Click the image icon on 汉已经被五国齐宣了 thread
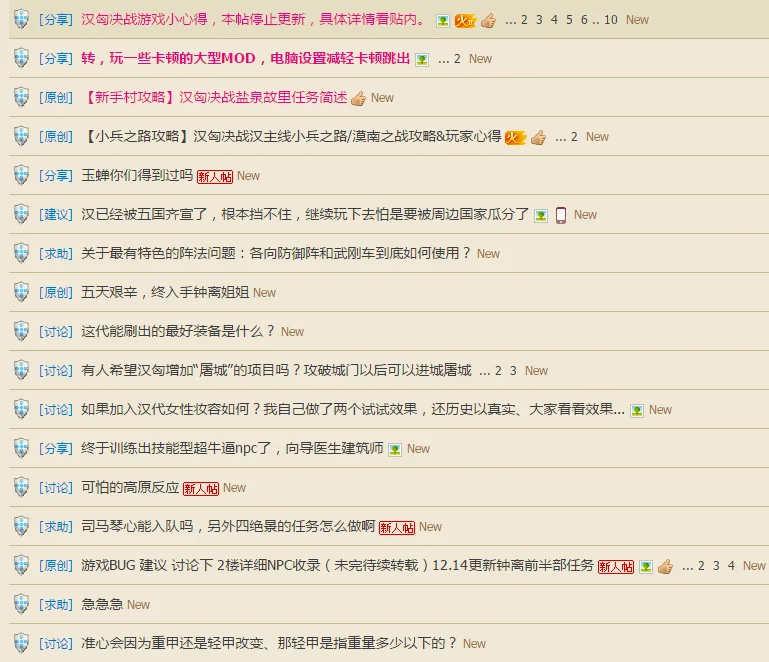This screenshot has width=769, height=662. [x=541, y=215]
